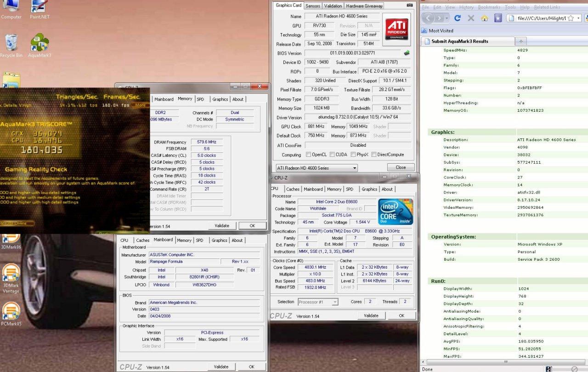
Task: Click OK in the CPU-Z CPU window
Action: coord(401,315)
